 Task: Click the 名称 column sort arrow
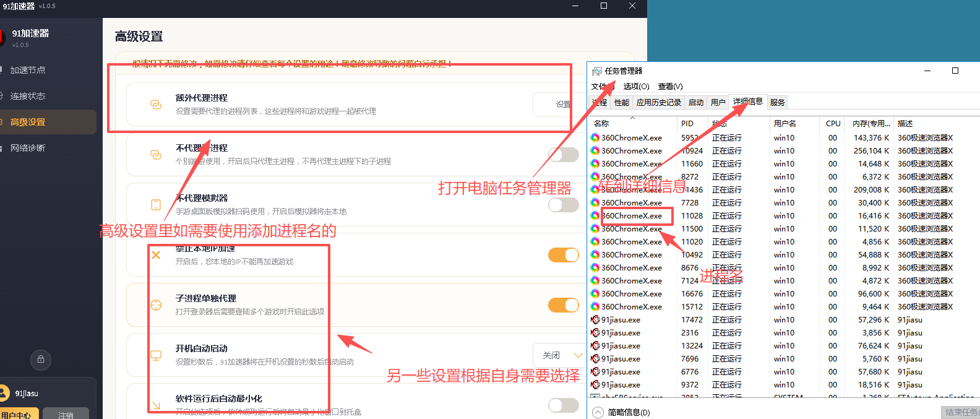pos(632,118)
